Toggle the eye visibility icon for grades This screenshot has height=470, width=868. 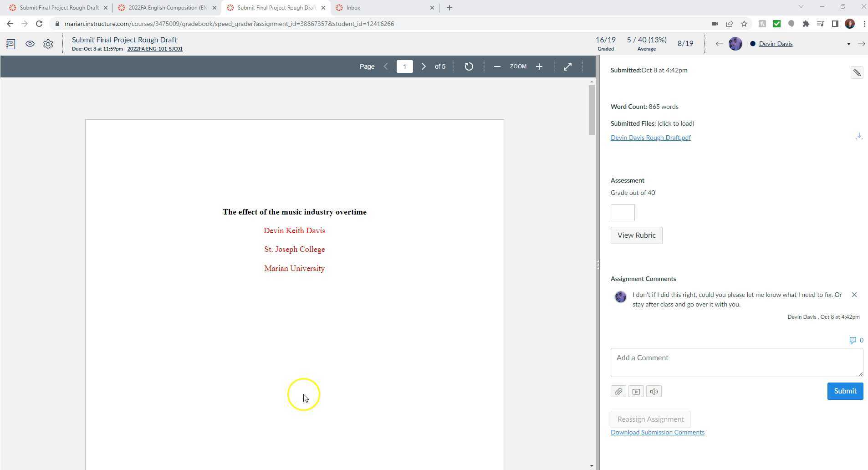[30, 44]
